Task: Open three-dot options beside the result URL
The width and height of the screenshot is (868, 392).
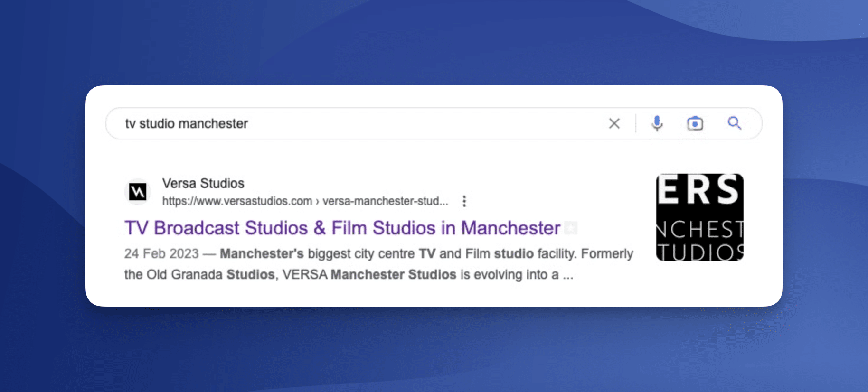Action: tap(464, 201)
